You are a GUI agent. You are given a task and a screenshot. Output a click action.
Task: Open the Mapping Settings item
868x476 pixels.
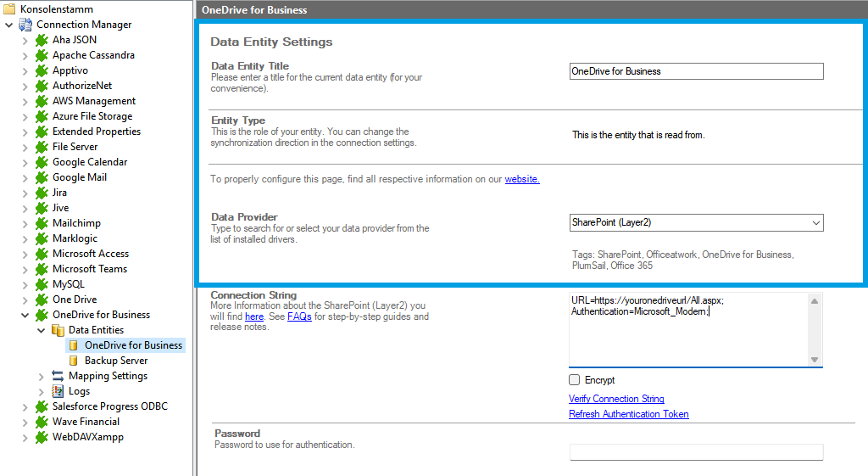(x=108, y=376)
